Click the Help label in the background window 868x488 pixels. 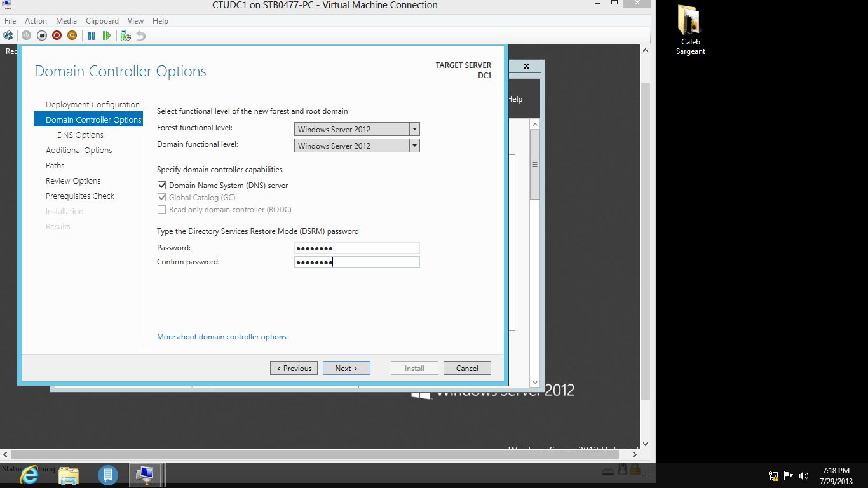coord(515,99)
